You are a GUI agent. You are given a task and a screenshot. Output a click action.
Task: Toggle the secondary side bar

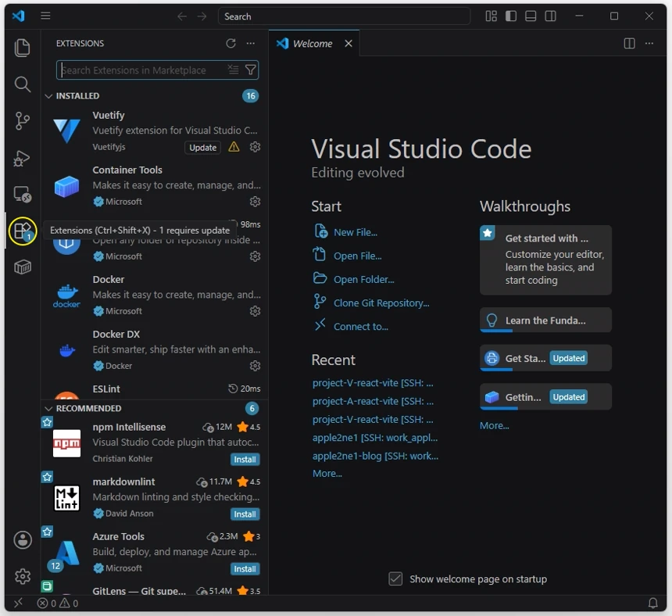pyautogui.click(x=550, y=16)
